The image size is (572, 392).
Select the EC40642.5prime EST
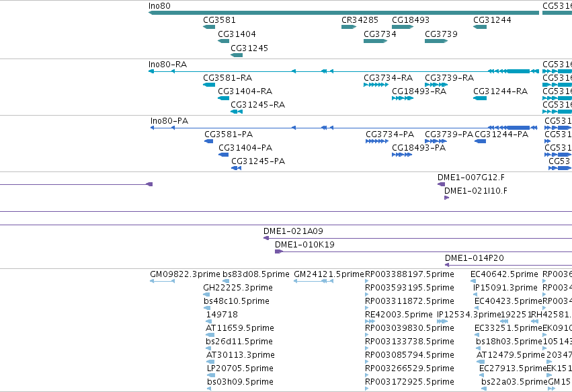(x=473, y=281)
